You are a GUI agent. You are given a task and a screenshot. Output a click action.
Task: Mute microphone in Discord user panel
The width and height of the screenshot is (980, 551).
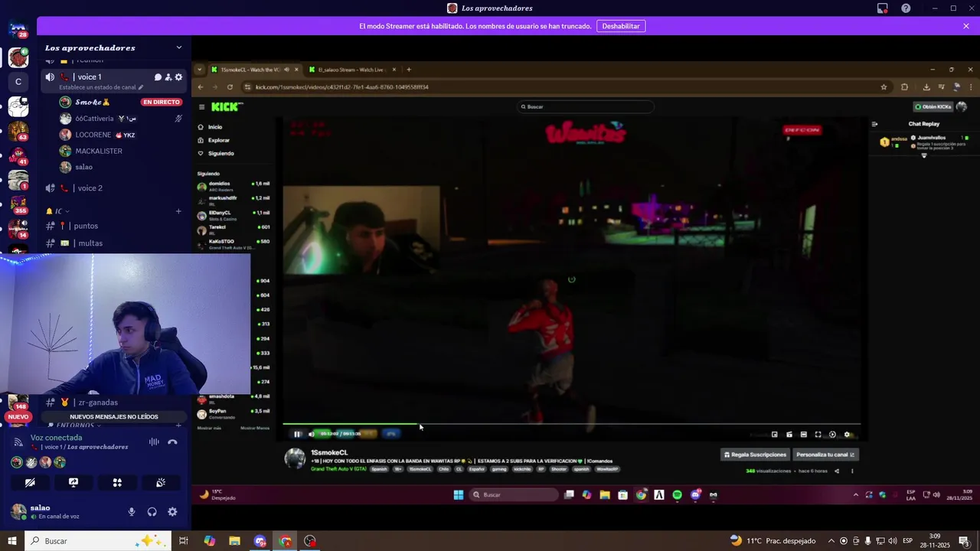(132, 512)
